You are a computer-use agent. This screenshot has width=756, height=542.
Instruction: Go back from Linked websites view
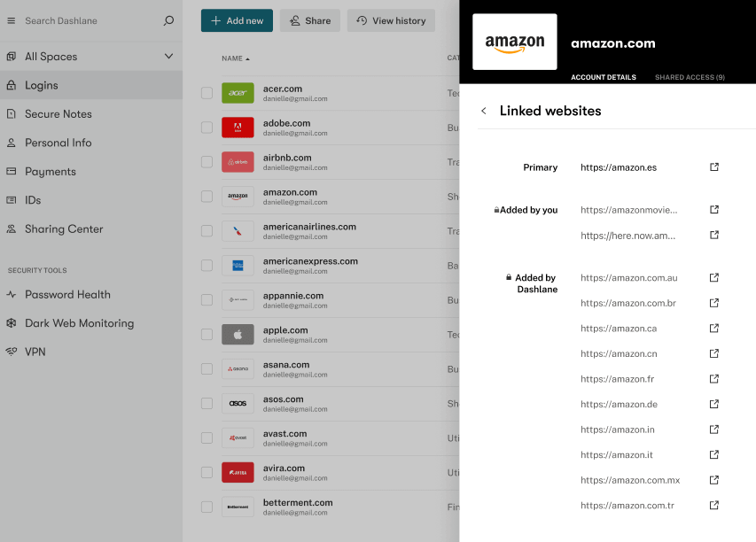(x=485, y=111)
